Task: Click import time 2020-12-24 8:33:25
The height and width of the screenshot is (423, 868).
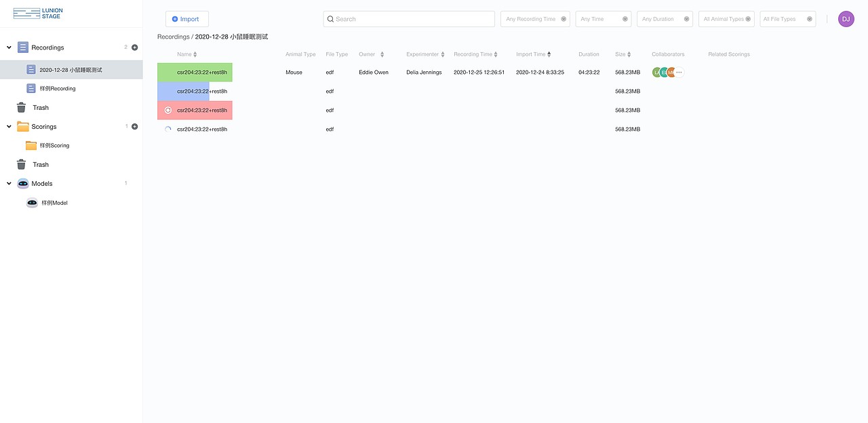Action: coord(540,73)
